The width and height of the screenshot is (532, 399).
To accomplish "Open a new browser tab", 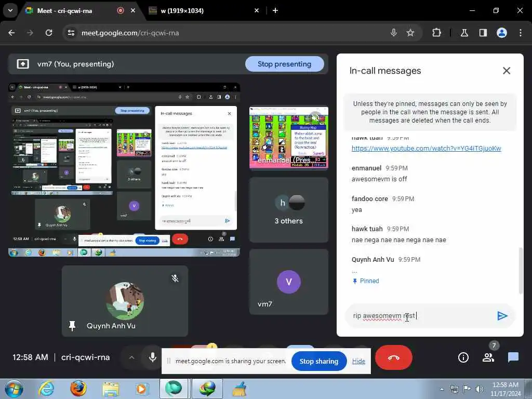I will [x=275, y=10].
